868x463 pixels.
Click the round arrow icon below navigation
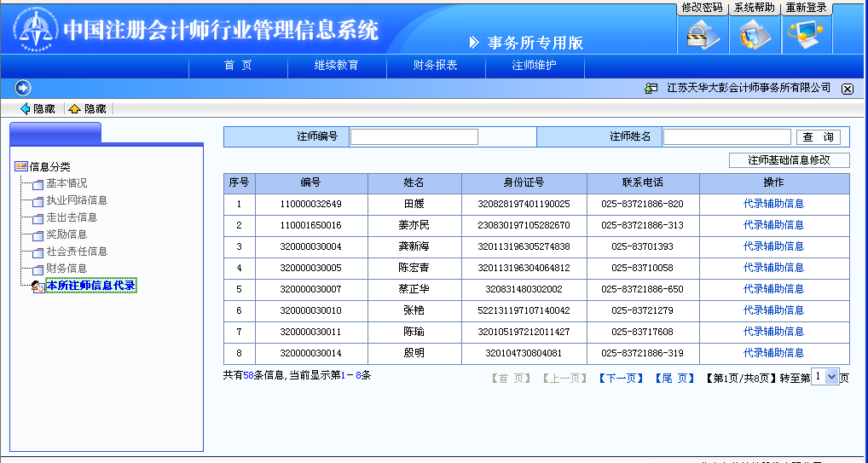[x=23, y=88]
